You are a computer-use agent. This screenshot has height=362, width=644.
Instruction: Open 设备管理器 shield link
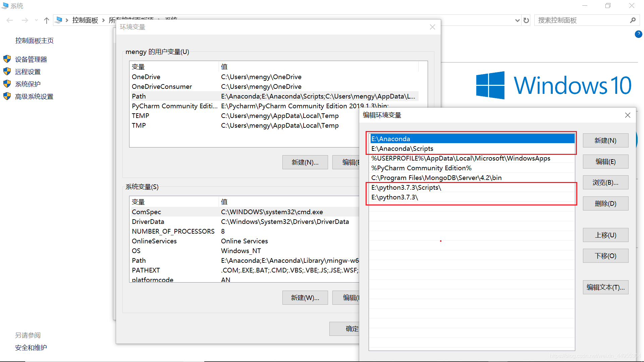pyautogui.click(x=31, y=59)
